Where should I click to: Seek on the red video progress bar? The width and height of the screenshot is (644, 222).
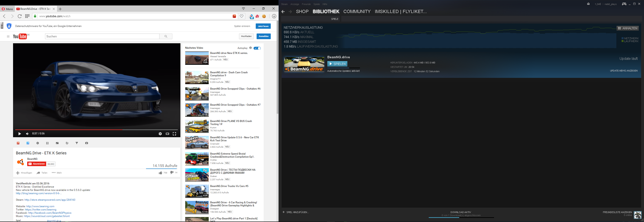(96, 130)
